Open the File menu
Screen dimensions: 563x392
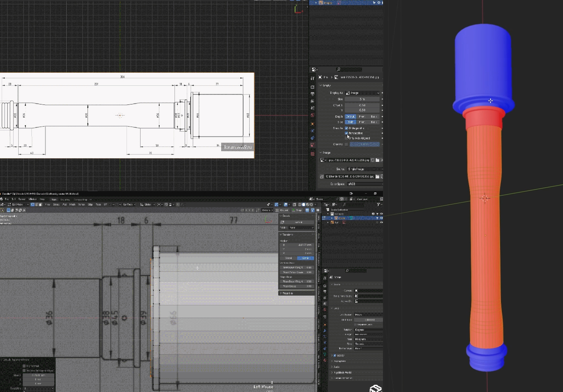[6, 199]
